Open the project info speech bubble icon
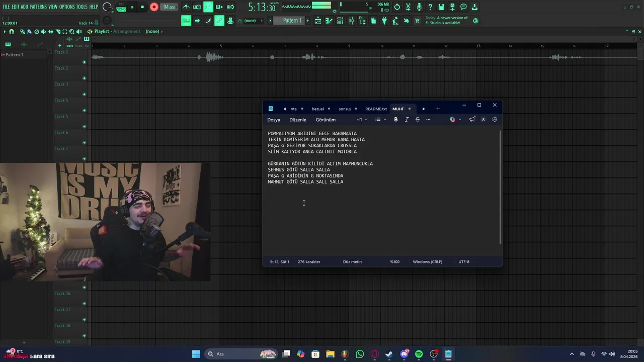This screenshot has width=644, height=362. coord(463,7)
